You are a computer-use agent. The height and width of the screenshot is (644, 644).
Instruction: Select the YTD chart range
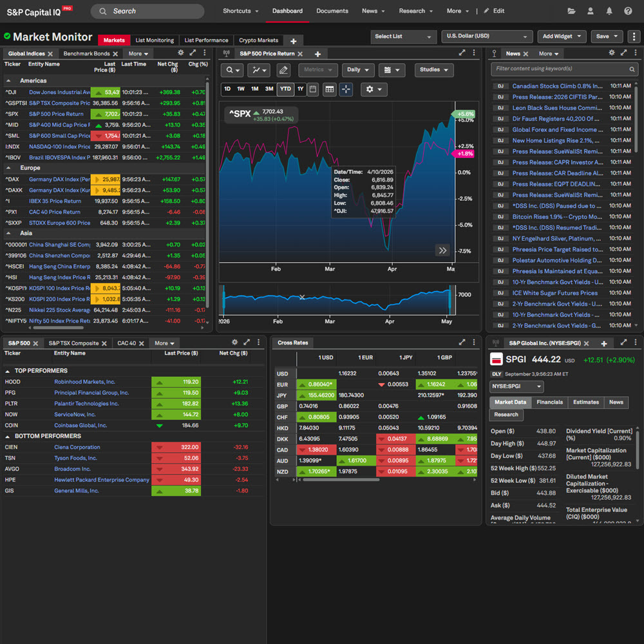click(285, 89)
